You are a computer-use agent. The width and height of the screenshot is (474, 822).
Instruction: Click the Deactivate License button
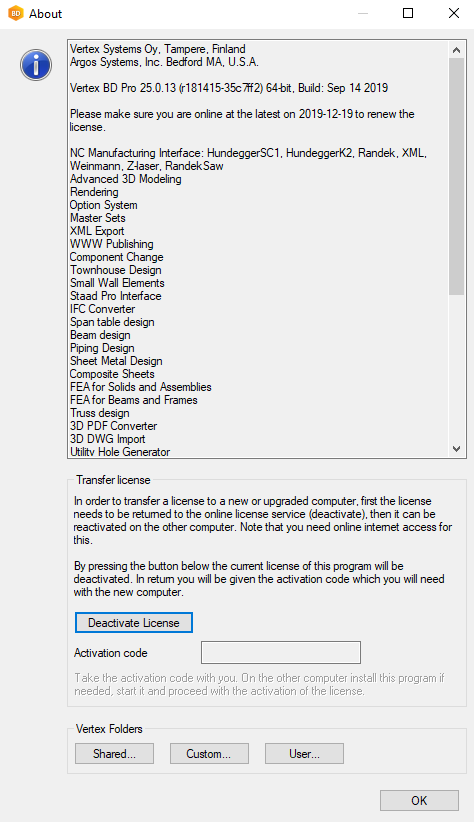[134, 622]
